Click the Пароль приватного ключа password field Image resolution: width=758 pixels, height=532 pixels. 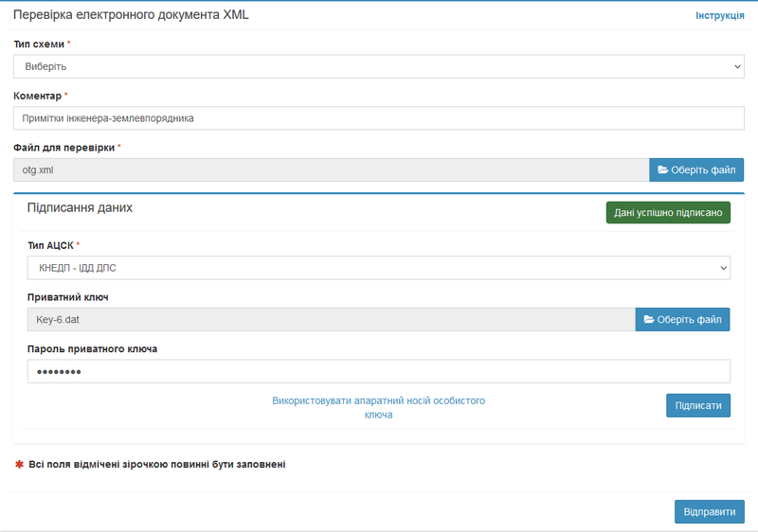click(x=378, y=371)
